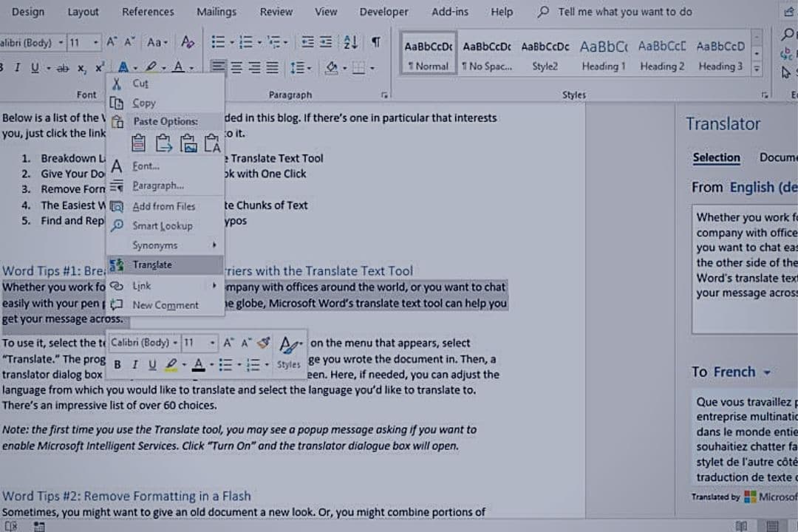Paste as Picture option

[x=188, y=143]
